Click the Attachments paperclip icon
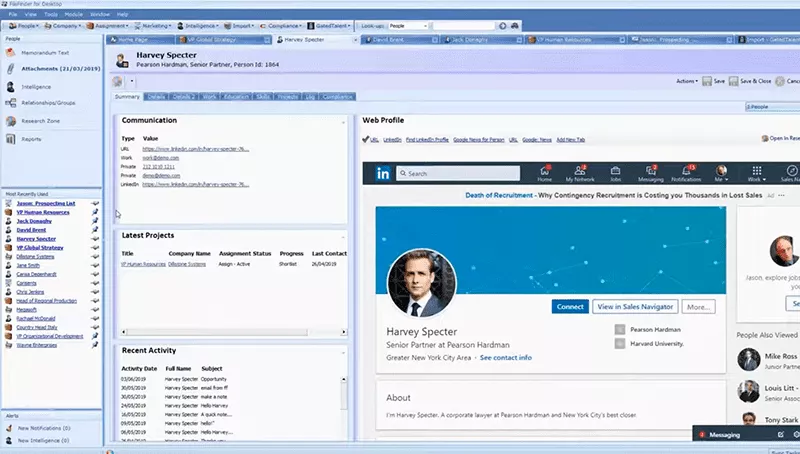This screenshot has height=454, width=800. tap(10, 69)
